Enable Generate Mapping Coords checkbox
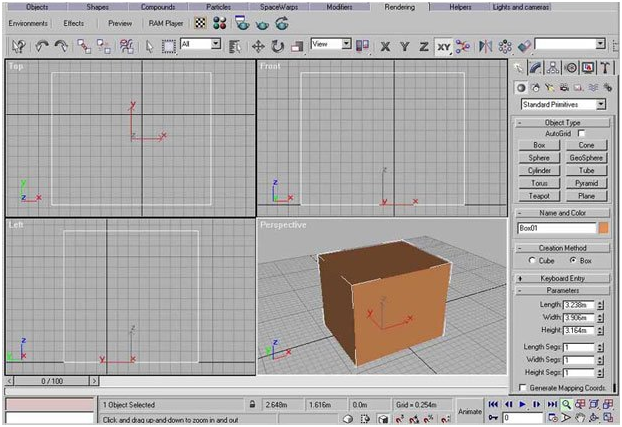This screenshot has width=622, height=427. (x=523, y=387)
